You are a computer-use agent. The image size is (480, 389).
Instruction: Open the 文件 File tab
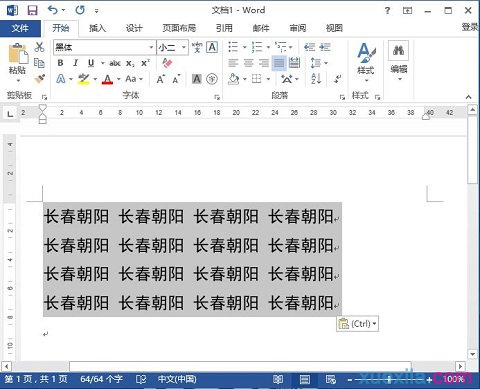(x=20, y=28)
